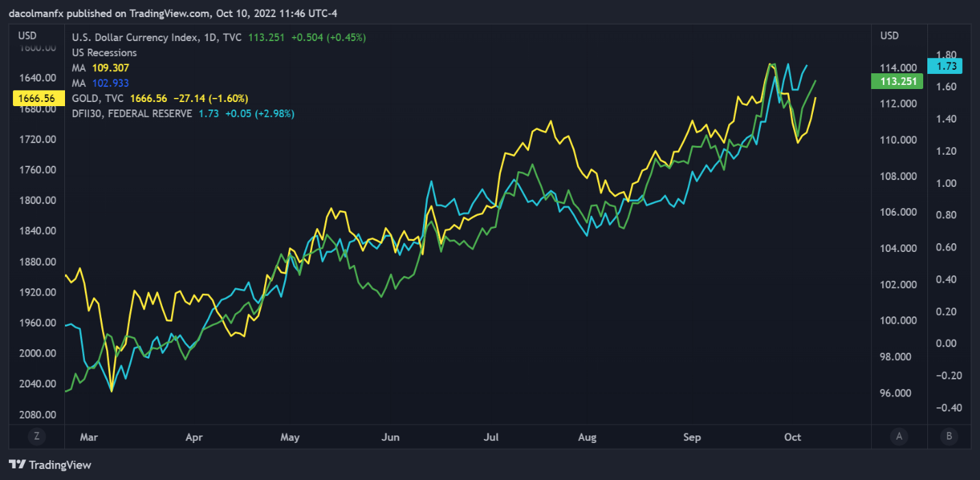
Task: Click the 0.00 level on yield axis
Action: (x=946, y=344)
